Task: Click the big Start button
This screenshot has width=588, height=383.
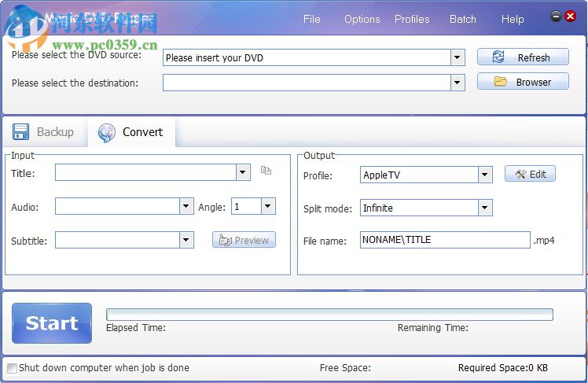Action: click(52, 323)
